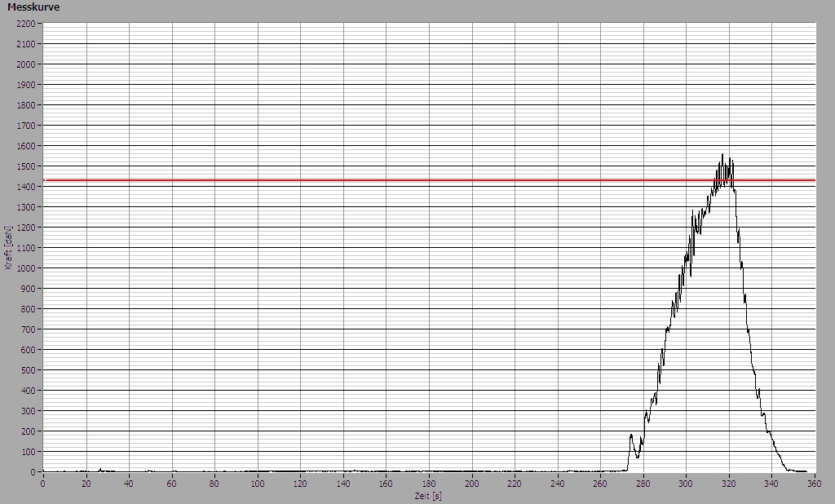
Task: Click the 500 tick label on force axis
Action: (28, 370)
